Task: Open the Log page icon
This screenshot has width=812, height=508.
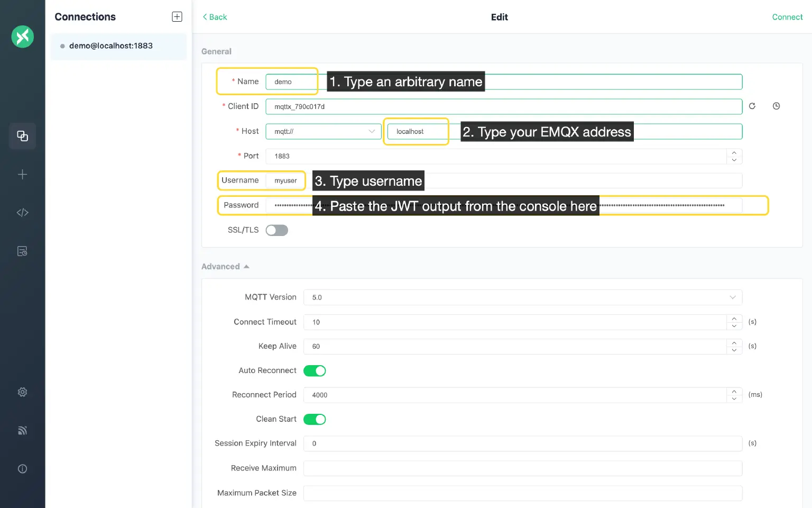Action: 22,251
